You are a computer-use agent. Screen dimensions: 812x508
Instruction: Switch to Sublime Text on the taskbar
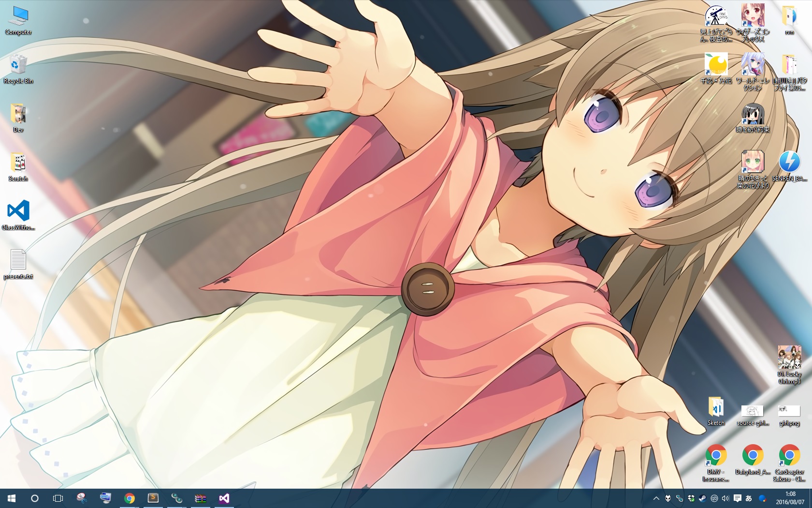[x=153, y=498]
